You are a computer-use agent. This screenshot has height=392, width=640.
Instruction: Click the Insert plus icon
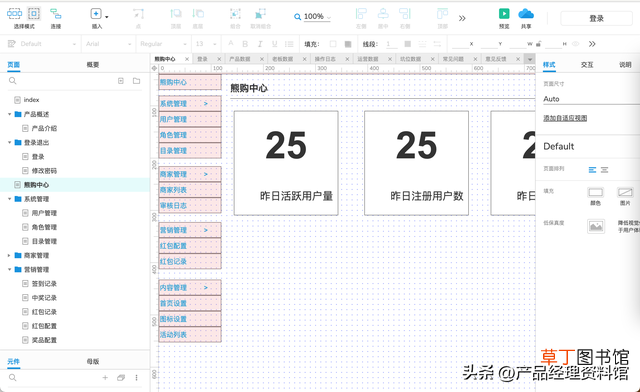96,14
